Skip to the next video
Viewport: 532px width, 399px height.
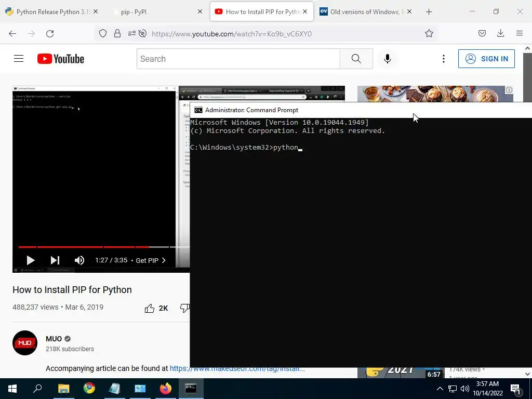click(55, 260)
